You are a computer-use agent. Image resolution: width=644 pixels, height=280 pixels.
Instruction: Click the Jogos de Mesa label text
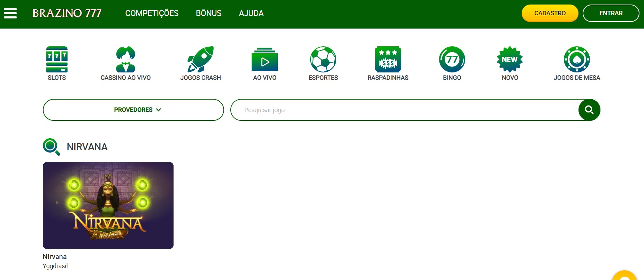coord(577,78)
